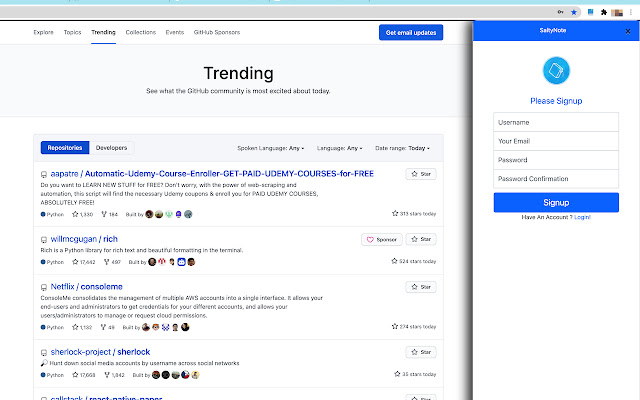Switch to the Repositories toggle
Image resolution: width=640 pixels, height=400 pixels.
[65, 148]
